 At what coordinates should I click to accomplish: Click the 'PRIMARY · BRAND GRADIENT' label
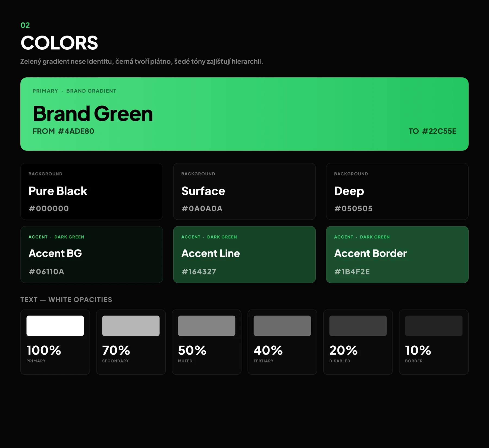[74, 91]
